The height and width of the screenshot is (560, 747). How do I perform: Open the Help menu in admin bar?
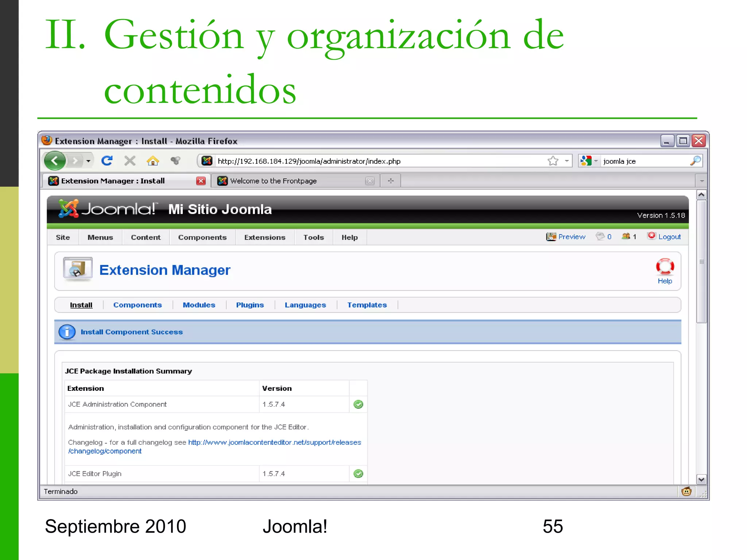[349, 237]
